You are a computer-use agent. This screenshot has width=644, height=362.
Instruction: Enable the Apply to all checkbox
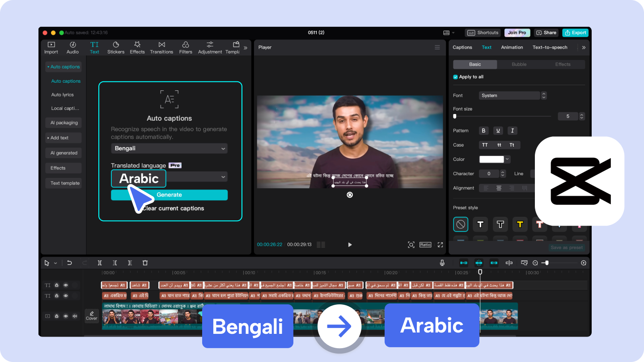[455, 77]
